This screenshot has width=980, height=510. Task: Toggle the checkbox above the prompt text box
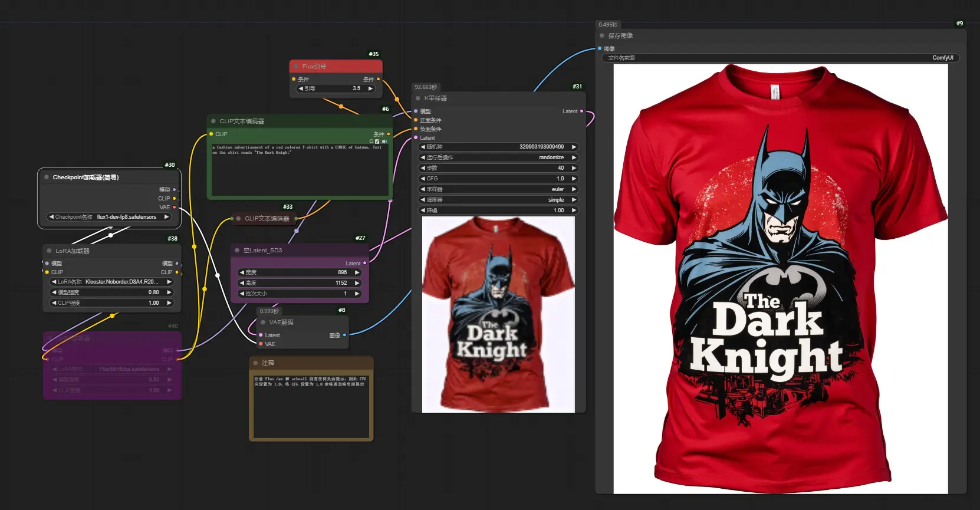pyautogui.click(x=377, y=142)
